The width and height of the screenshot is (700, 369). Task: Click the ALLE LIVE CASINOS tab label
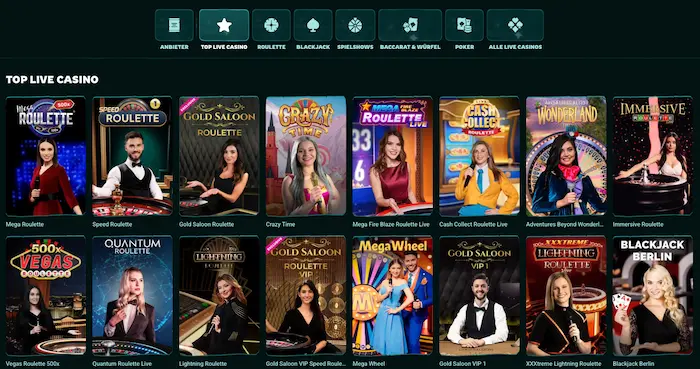[x=515, y=47]
